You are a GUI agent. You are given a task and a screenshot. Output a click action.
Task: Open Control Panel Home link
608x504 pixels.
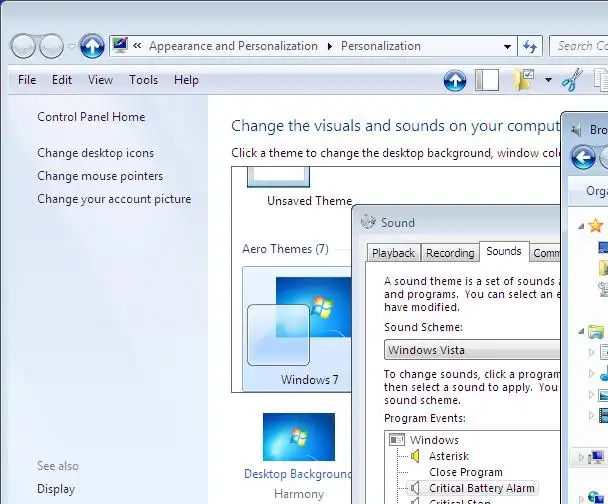pos(91,117)
